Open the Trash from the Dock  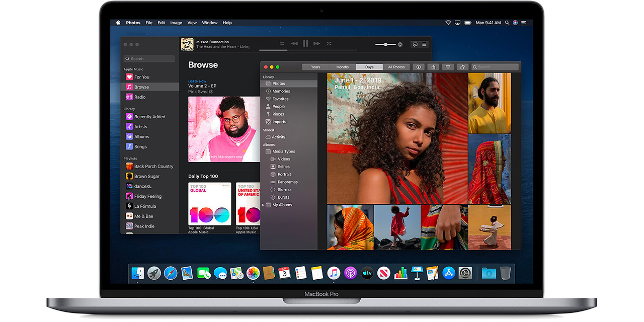click(506, 273)
